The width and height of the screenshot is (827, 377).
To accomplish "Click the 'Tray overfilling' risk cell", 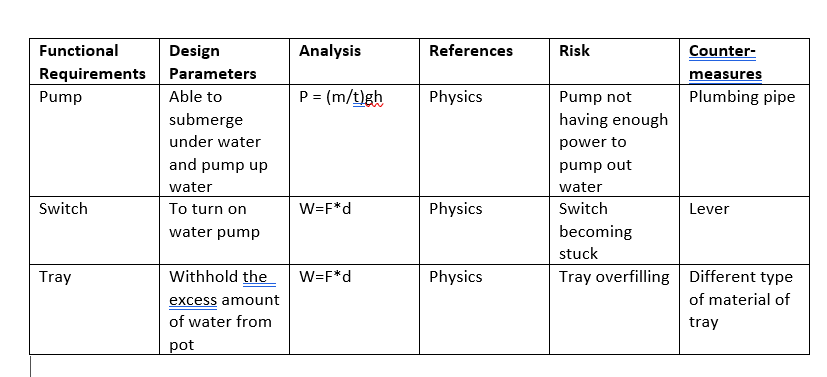I will 614,310.
